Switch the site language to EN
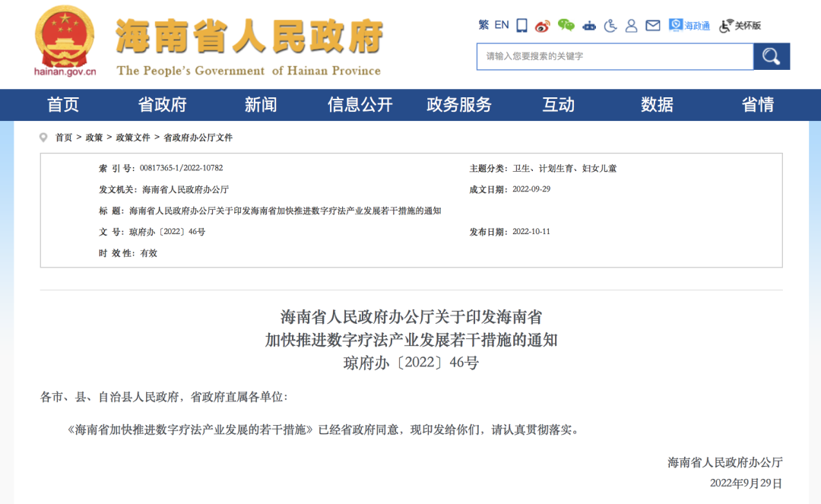The height and width of the screenshot is (504, 821). (x=500, y=25)
